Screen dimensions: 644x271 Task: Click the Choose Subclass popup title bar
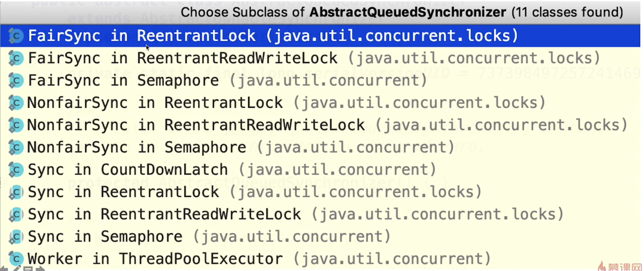click(x=320, y=12)
